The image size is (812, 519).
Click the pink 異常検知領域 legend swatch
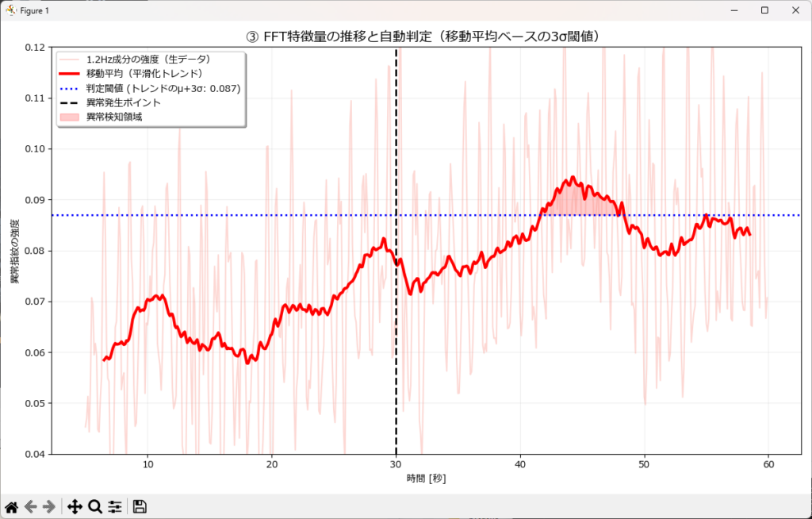(70, 117)
